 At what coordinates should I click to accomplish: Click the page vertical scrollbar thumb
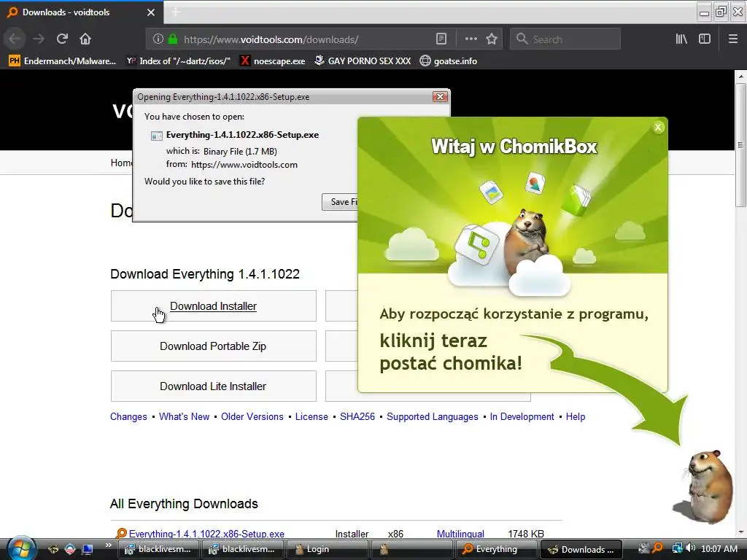tap(740, 145)
